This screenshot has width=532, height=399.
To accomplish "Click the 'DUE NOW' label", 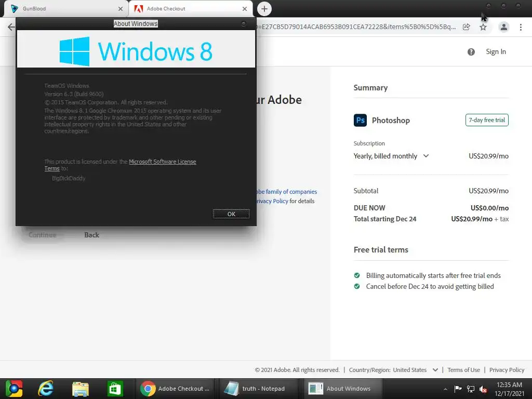I will click(x=369, y=208).
